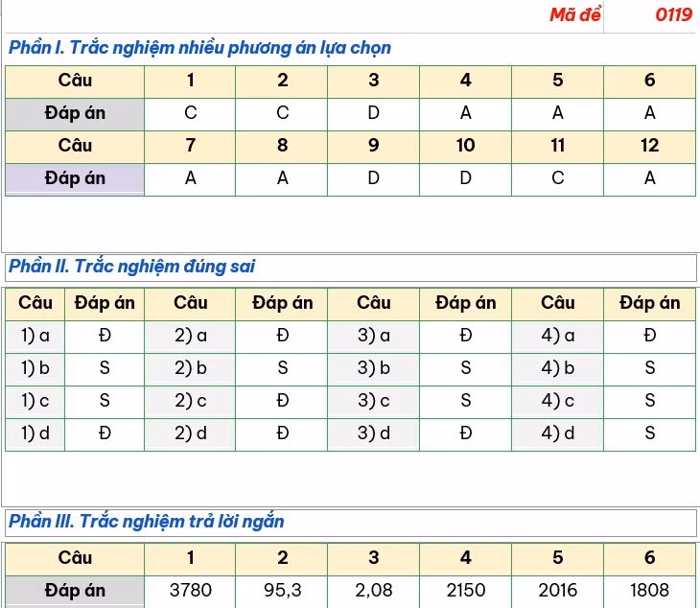The height and width of the screenshot is (608, 700).
Task: Click answer S for item 2) b
Action: pos(282,368)
